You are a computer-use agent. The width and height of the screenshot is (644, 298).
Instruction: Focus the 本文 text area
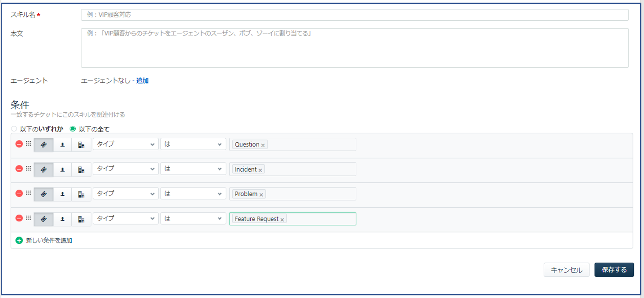tap(355, 48)
